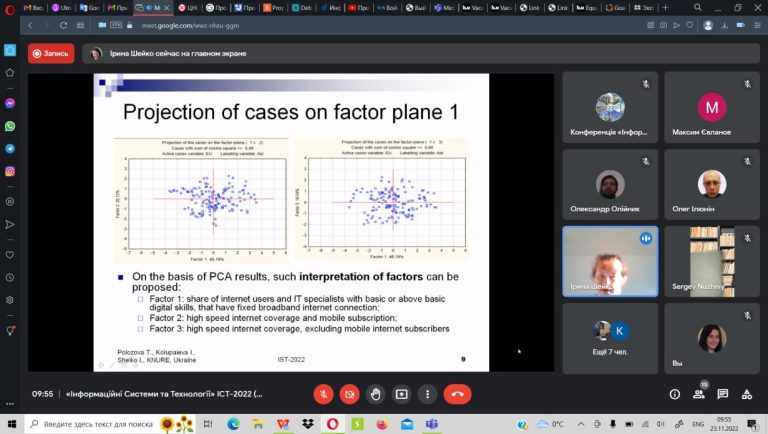Turn the camera on in the call controls
The image size is (768, 434).
click(x=350, y=394)
